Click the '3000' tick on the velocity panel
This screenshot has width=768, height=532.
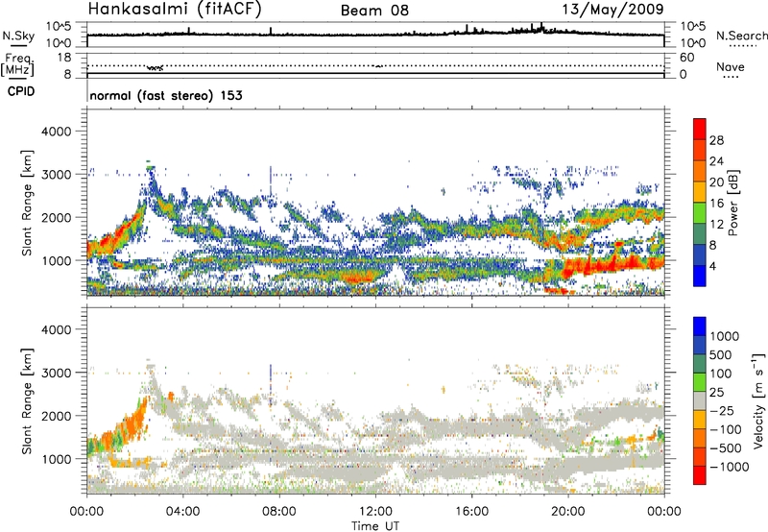[x=56, y=373]
